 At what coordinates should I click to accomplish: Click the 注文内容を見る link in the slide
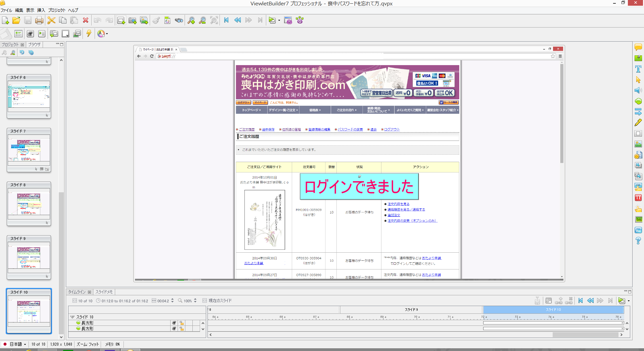[399, 204]
